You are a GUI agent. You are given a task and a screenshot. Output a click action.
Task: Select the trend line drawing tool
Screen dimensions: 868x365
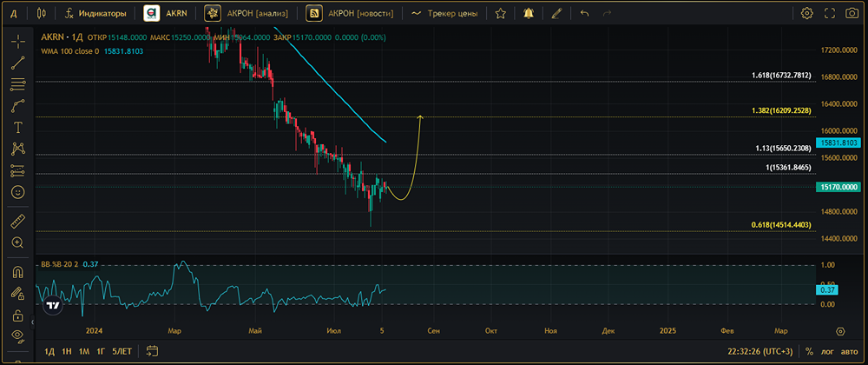[x=17, y=63]
